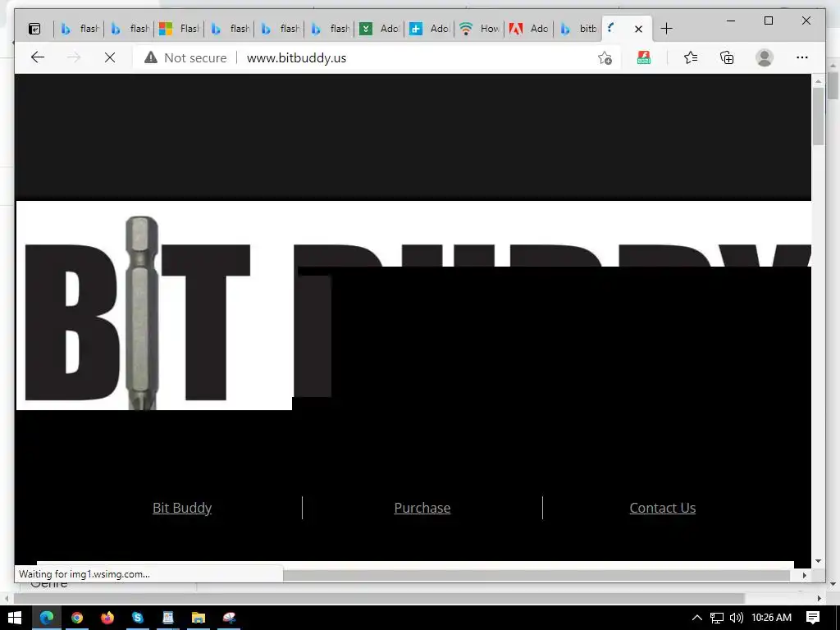Click the background window's horizontal scroll left arrow

click(6, 598)
